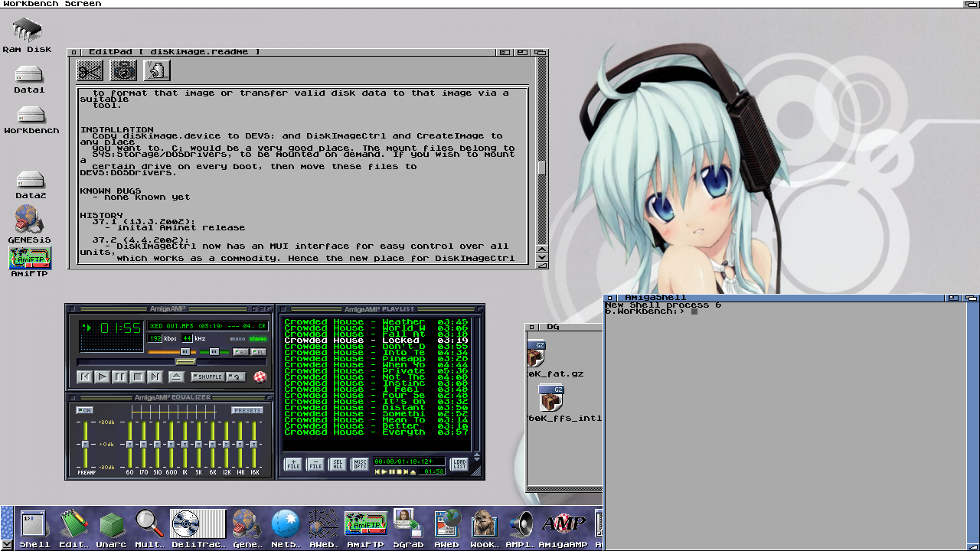Open equalizer Presets menu
Screen dimensions: 980x551
pos(247,410)
